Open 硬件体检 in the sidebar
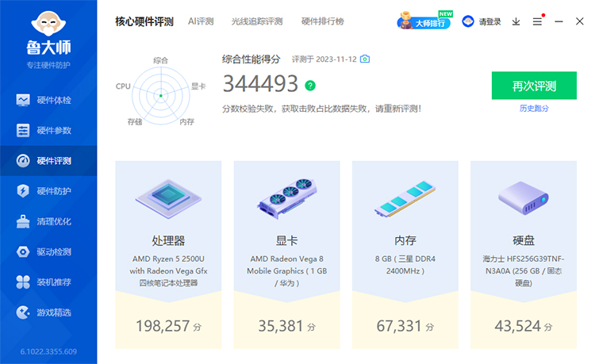This screenshot has width=595, height=364. [48, 100]
